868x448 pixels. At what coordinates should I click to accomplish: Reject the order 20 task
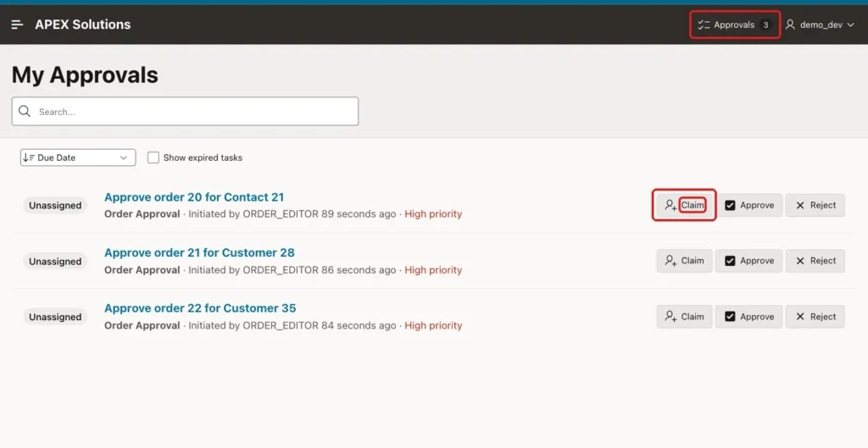815,205
